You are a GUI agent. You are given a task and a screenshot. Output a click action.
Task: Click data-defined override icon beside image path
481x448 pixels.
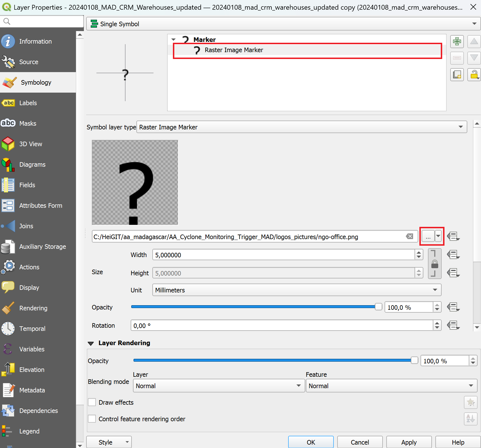453,236
